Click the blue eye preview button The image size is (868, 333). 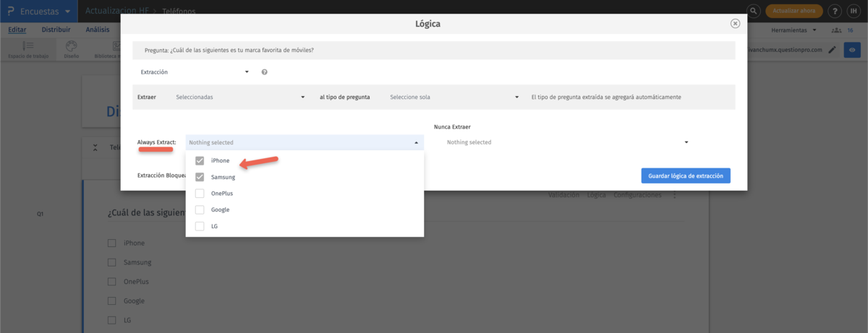click(x=853, y=50)
